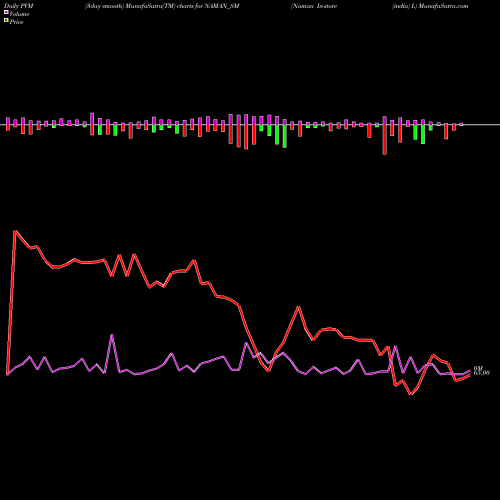The width and height of the screenshot is (500, 500).
Task: Click the 'Price' legend label
Action: coord(16,22)
